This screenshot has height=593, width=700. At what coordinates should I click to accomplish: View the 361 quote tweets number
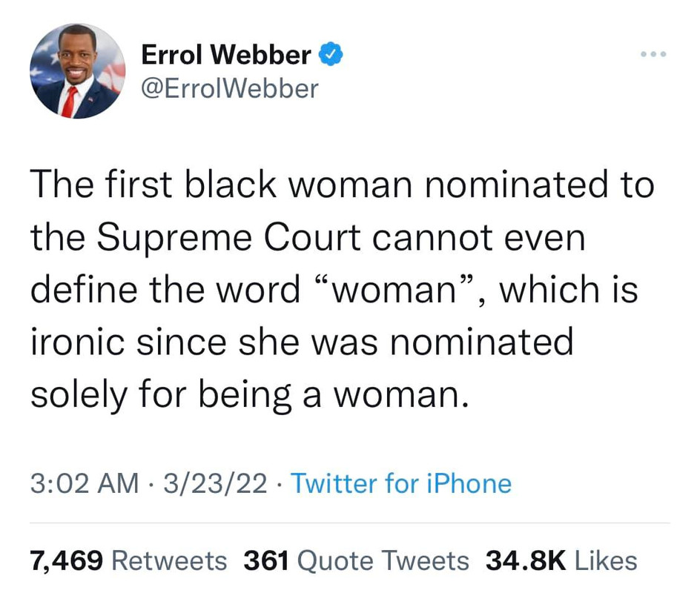click(x=266, y=561)
